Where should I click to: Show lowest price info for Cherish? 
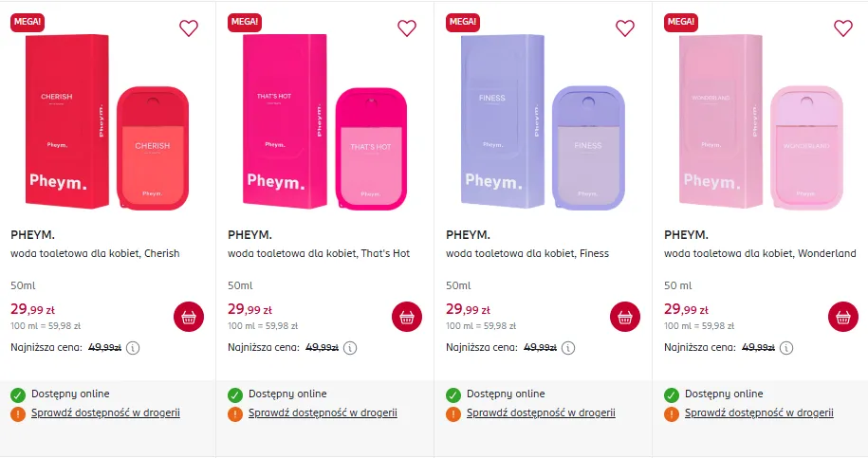[x=134, y=348]
